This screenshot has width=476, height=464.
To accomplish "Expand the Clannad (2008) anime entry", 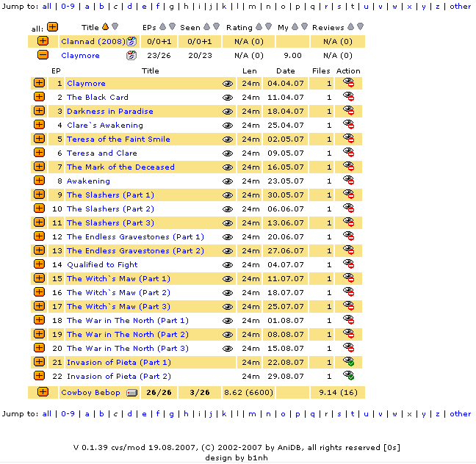I will tap(43, 41).
